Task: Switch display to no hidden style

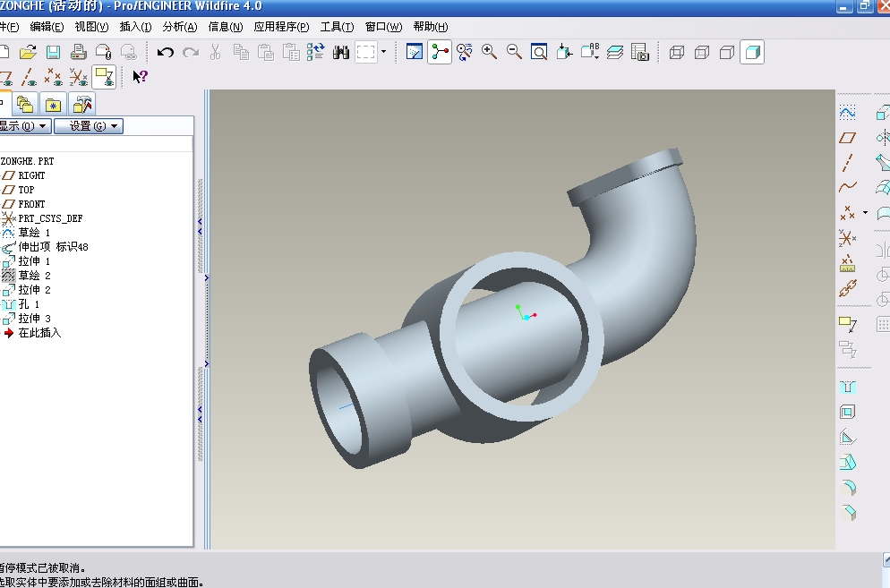Action: tap(726, 53)
